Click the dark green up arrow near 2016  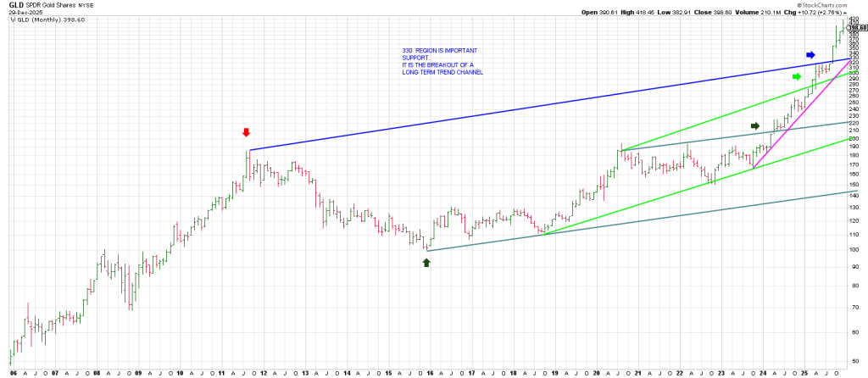pos(426,263)
